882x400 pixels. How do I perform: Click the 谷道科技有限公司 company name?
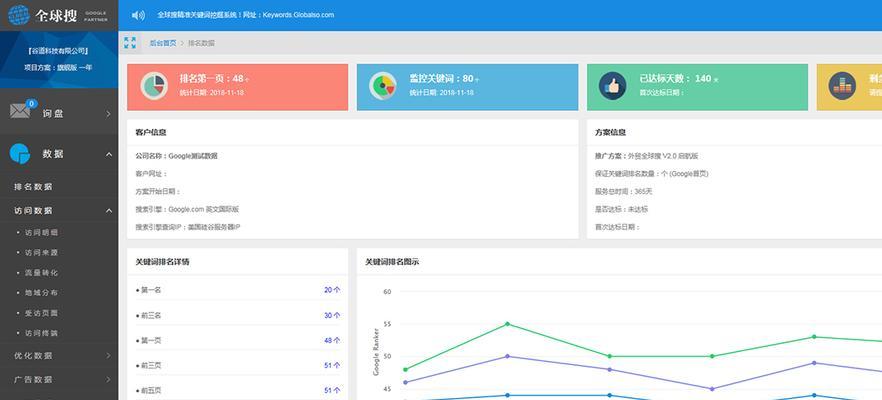pyautogui.click(x=58, y=51)
